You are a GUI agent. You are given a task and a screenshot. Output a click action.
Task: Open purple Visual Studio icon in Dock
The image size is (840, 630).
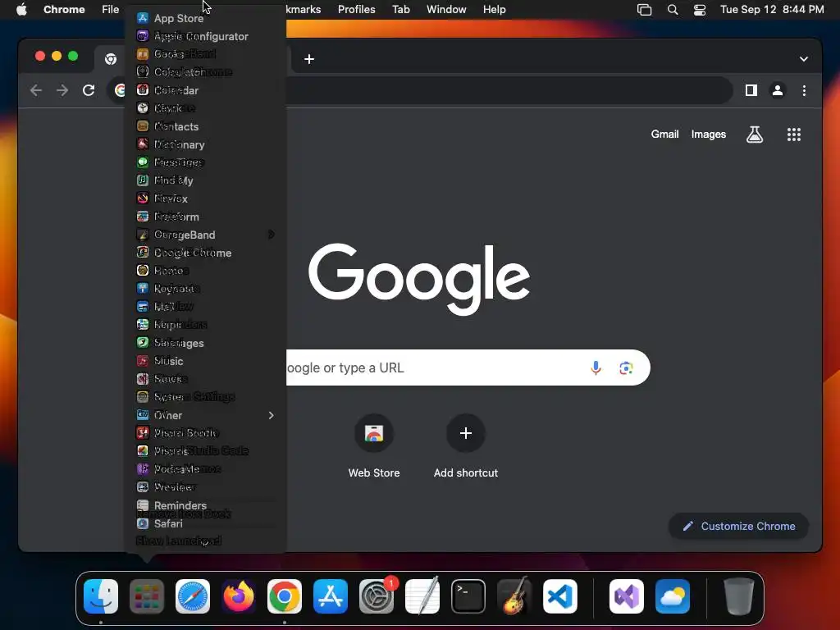627,596
